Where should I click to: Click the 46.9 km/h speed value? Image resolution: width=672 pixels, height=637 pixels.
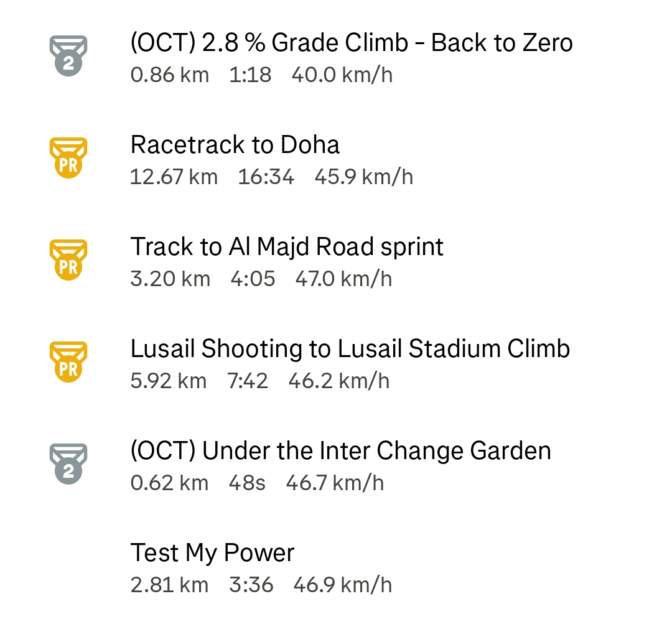343,585
